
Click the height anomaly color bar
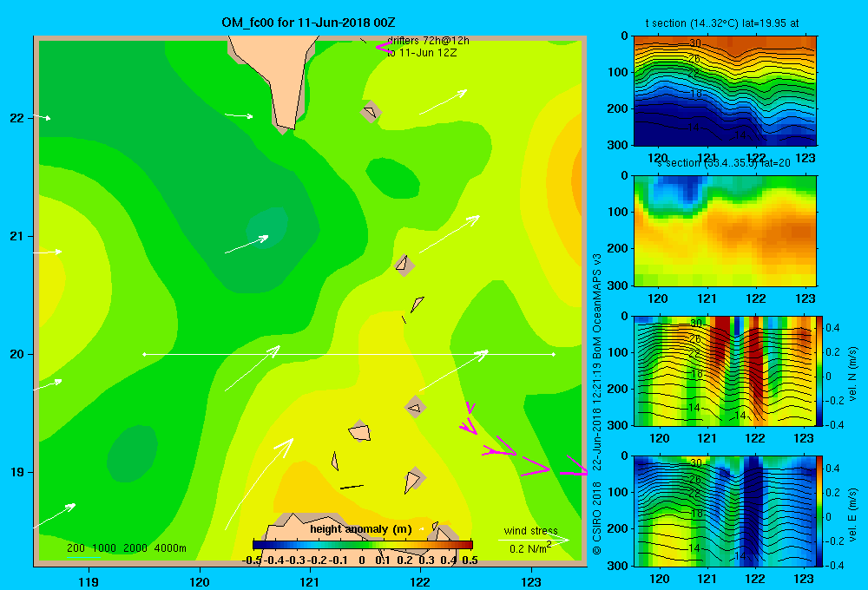[x=363, y=545]
